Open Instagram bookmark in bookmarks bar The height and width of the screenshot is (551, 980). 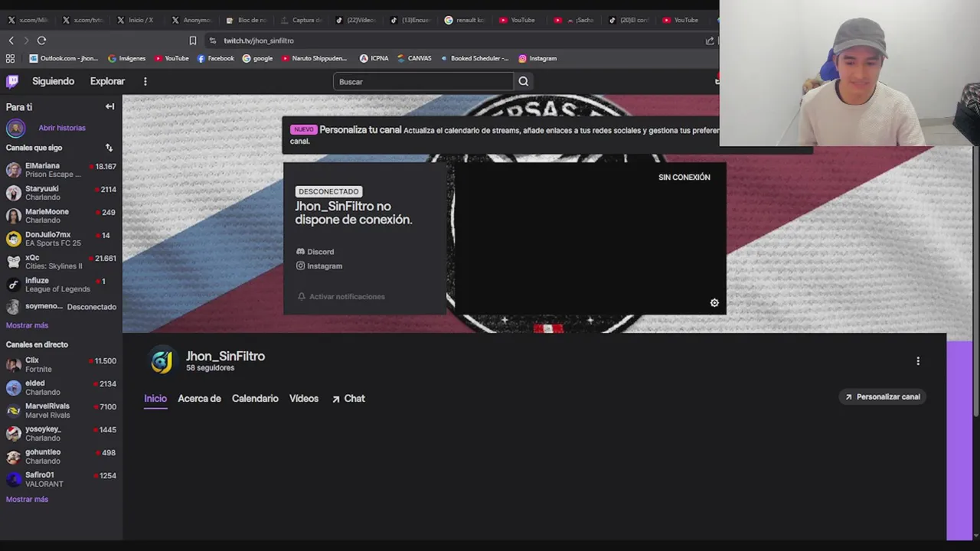point(537,58)
